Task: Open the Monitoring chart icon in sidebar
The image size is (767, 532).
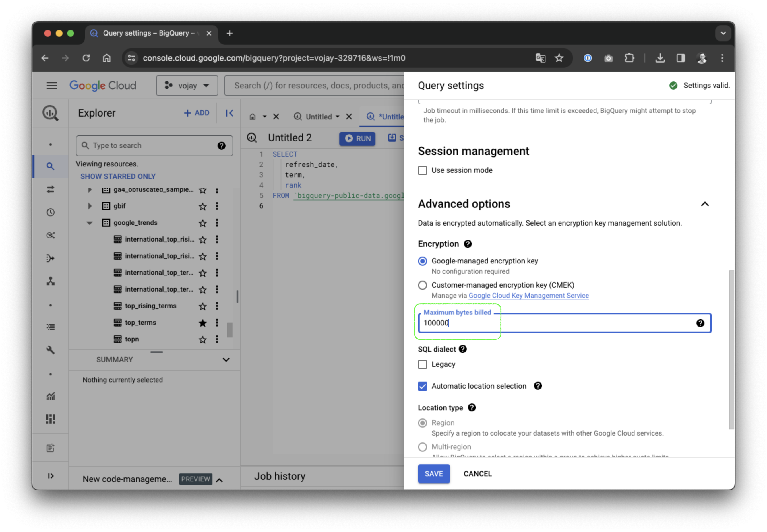Action: coord(50,396)
